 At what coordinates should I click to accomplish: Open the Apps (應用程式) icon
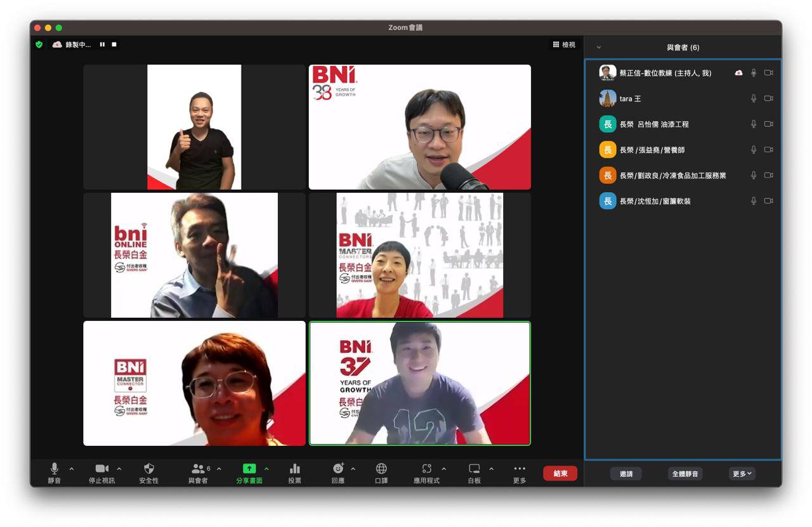pyautogui.click(x=427, y=469)
